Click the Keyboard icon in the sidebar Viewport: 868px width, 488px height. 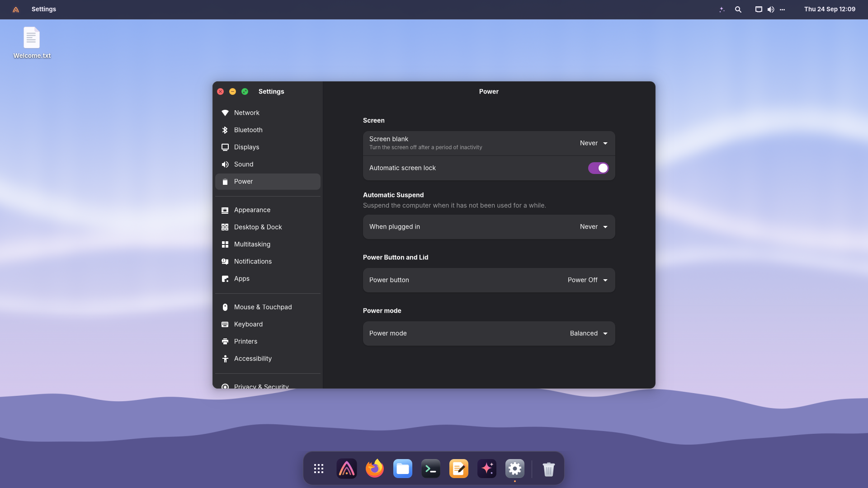tap(225, 324)
